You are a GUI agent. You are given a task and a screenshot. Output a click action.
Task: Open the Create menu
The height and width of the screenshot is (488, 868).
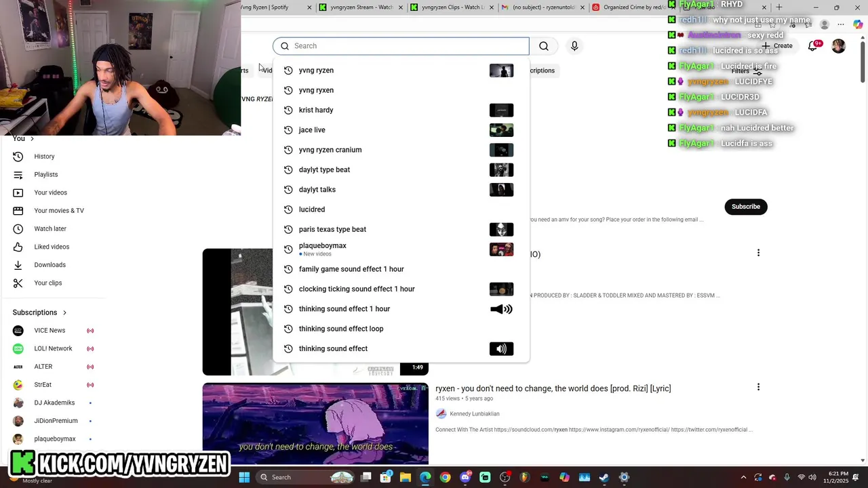coord(777,46)
